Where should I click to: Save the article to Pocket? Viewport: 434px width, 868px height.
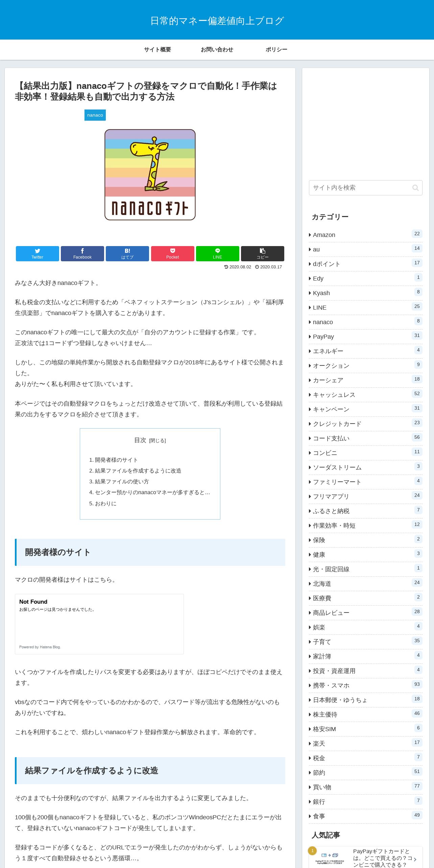[x=173, y=254]
